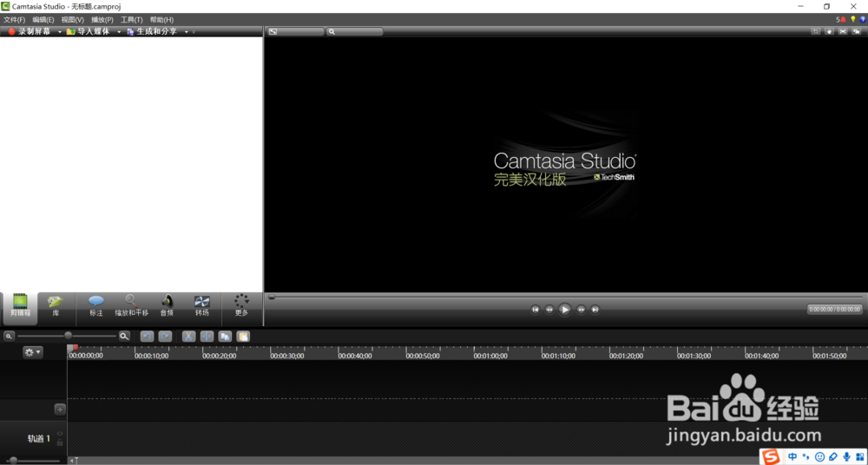The image size is (868, 465).
Task: Select the 轨道 1 track label
Action: point(39,438)
